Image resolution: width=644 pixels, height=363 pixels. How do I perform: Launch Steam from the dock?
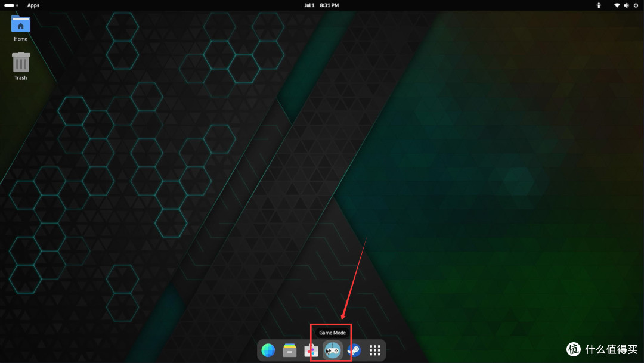click(x=354, y=350)
